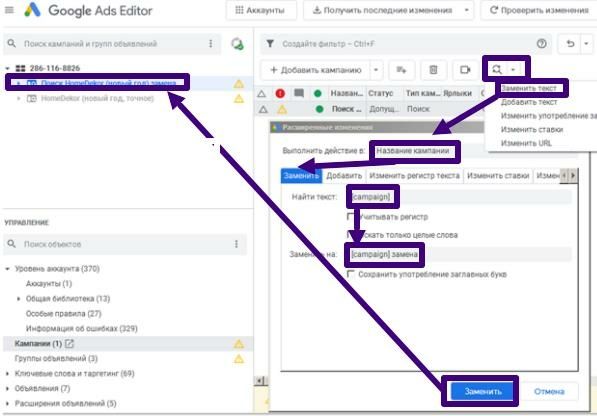Toggle Учитывать регистр checkbox

tap(350, 217)
